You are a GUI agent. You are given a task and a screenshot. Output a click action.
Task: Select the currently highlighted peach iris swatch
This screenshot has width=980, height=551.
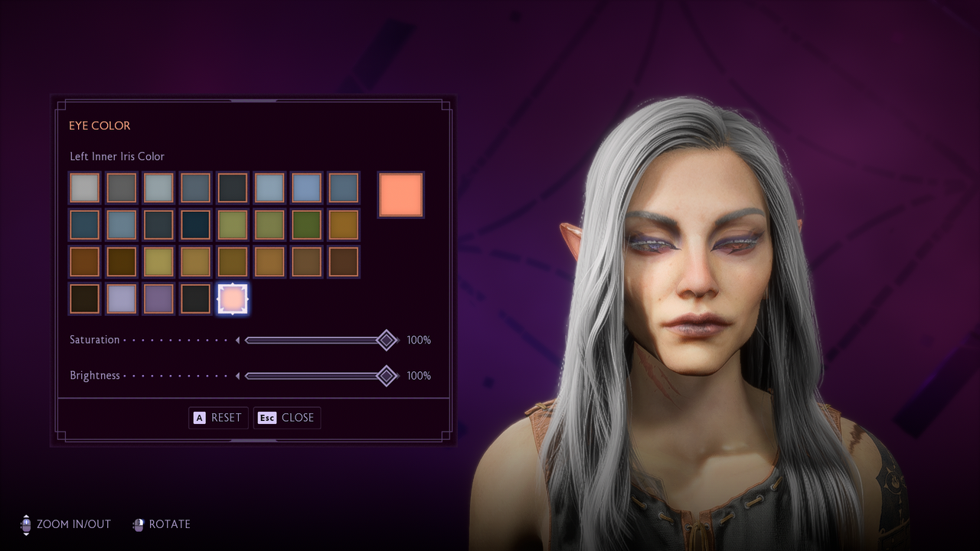tap(233, 298)
